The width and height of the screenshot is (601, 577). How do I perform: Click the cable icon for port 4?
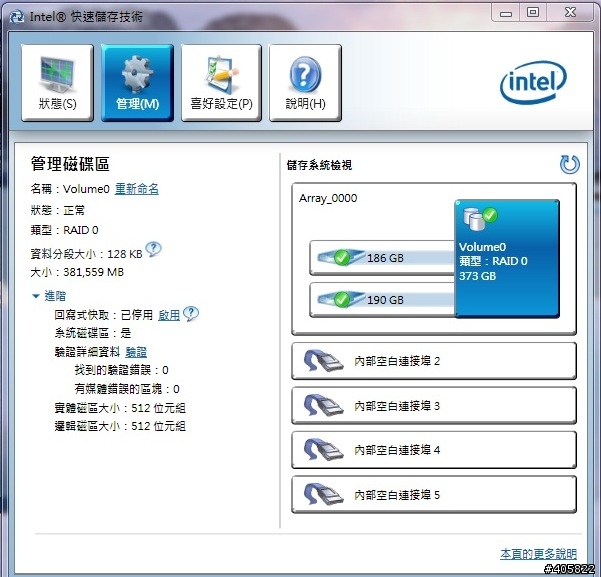323,450
